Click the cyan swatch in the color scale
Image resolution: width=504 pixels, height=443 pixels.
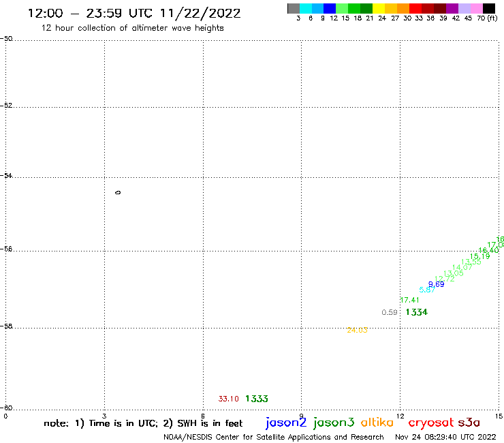click(306, 8)
